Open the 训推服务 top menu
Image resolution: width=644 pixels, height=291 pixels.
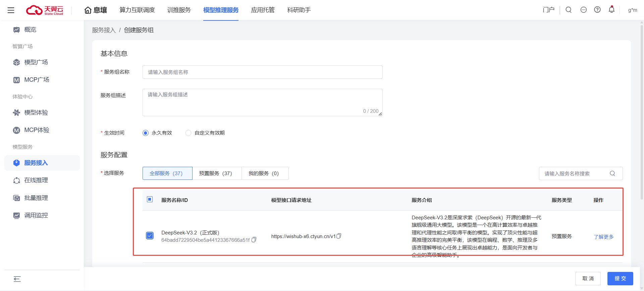179,10
